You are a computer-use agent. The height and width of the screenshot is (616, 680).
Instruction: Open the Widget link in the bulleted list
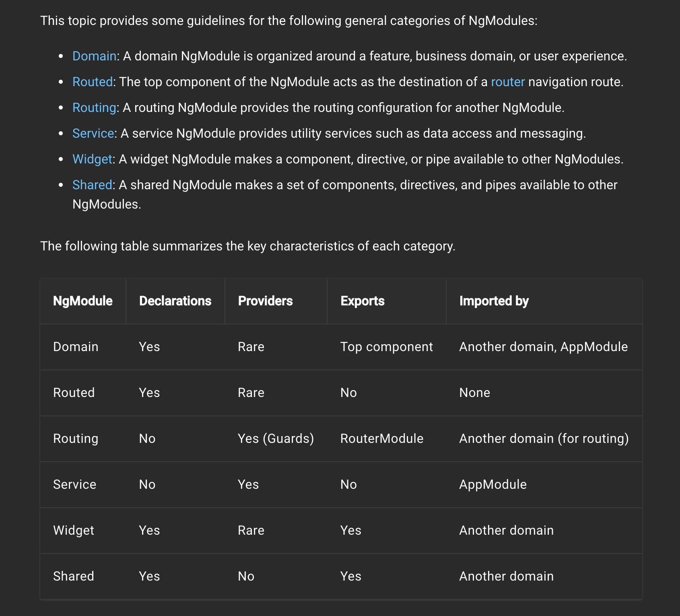(x=92, y=159)
